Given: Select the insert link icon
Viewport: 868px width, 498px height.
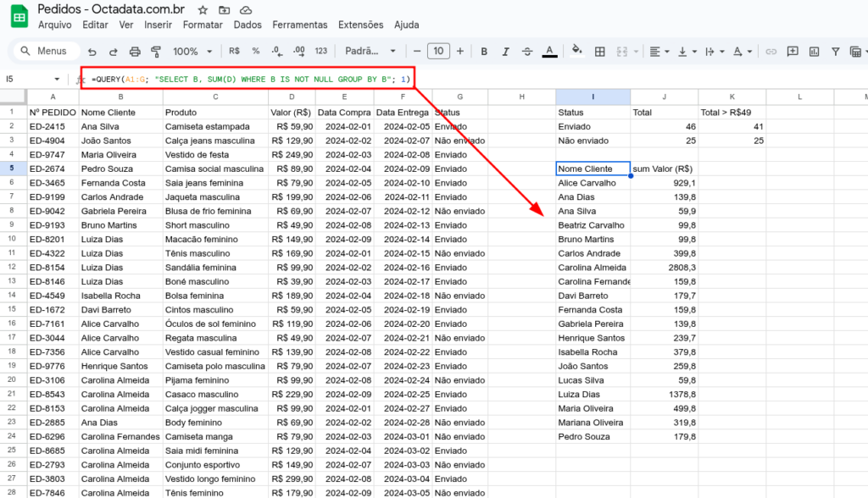Looking at the screenshot, I should (771, 51).
